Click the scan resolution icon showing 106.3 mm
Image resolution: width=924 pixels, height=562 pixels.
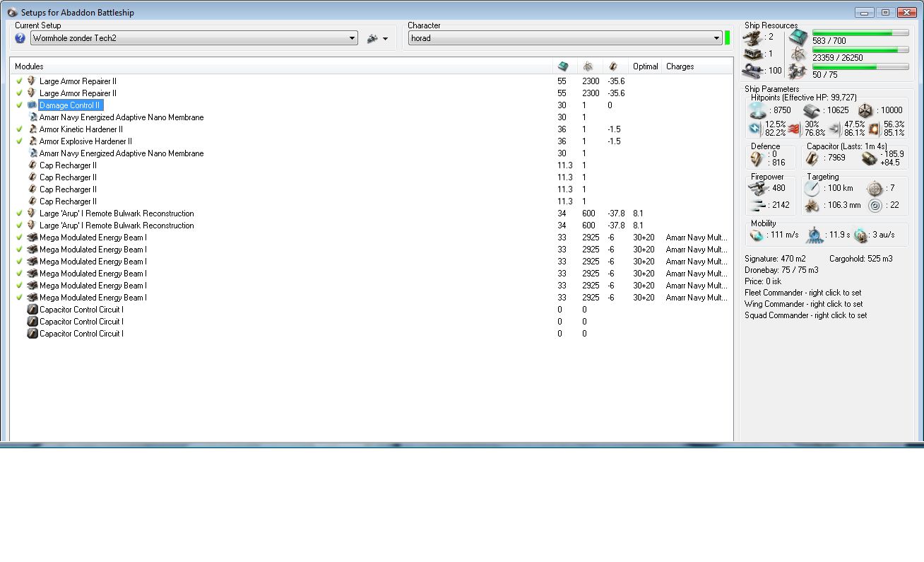[812, 206]
